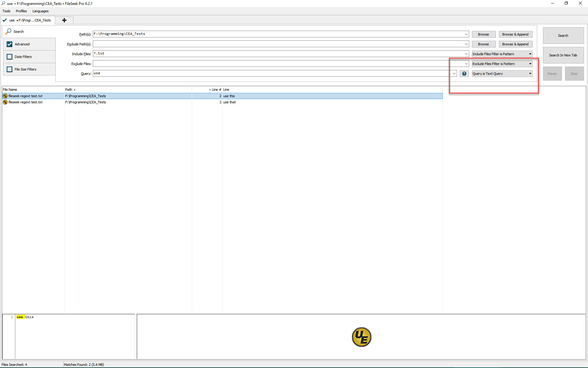Sort results by Line # column header
This screenshot has height=368, width=588.
pos(216,90)
